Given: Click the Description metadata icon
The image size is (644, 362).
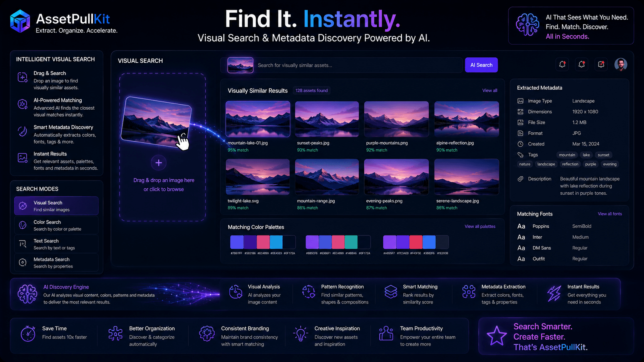Looking at the screenshot, I should pos(520,179).
